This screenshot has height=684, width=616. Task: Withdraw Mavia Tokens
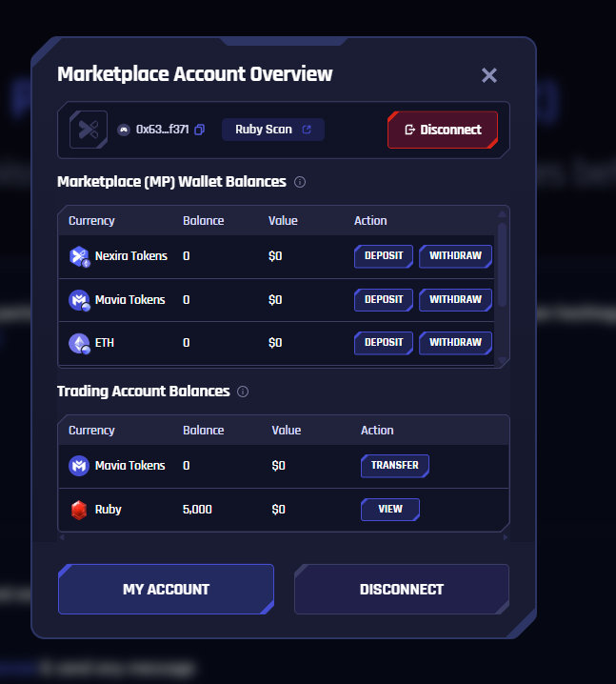(455, 300)
